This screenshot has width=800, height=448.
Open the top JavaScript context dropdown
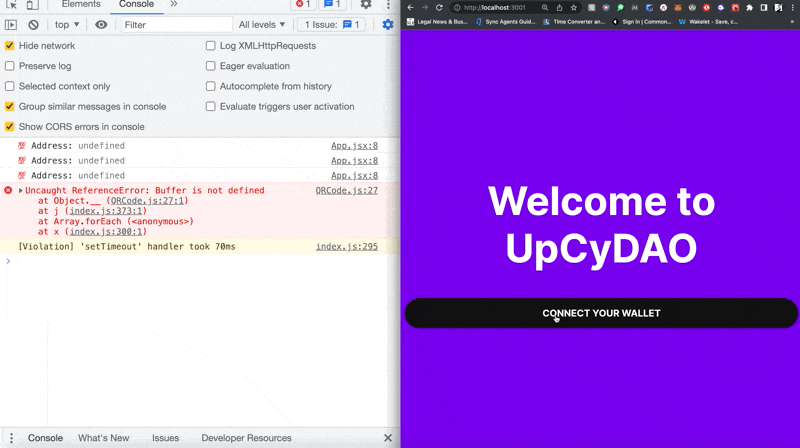pos(68,25)
